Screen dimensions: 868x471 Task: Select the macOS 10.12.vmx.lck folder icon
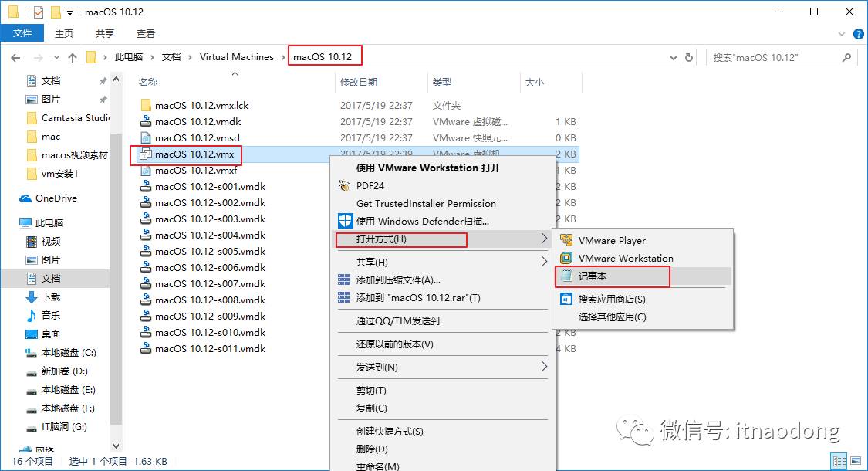(x=146, y=105)
